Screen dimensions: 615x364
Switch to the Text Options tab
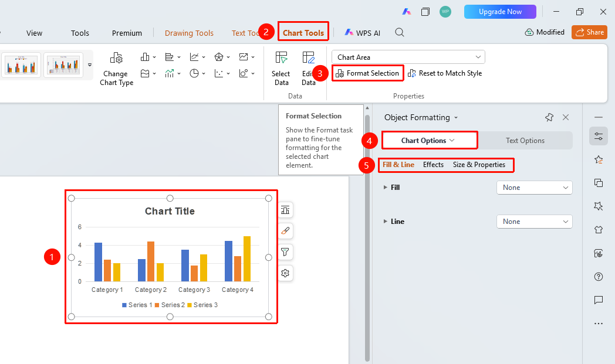tap(525, 140)
